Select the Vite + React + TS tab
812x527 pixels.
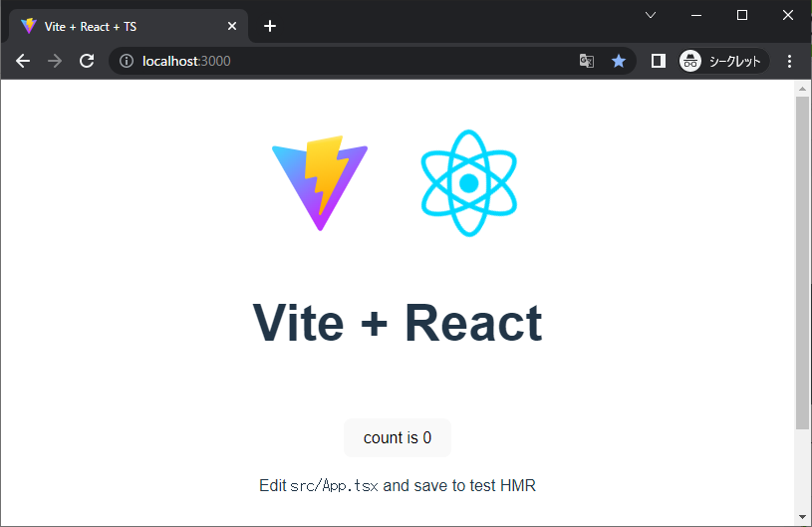coord(130,26)
